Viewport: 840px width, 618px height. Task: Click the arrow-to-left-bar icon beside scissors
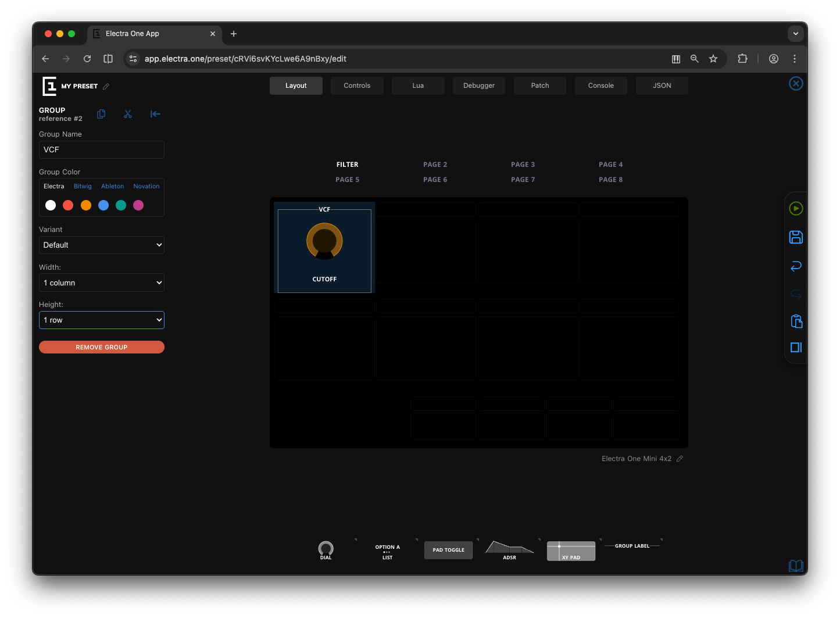155,114
